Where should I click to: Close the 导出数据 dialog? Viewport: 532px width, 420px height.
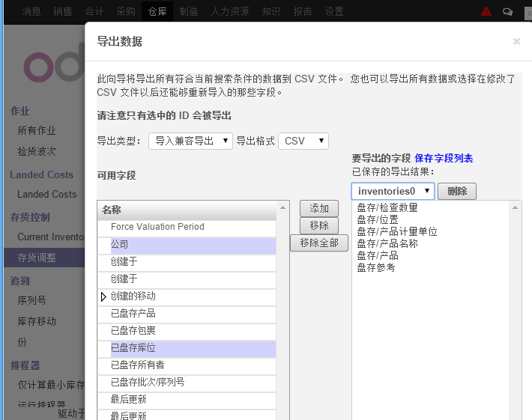point(516,41)
